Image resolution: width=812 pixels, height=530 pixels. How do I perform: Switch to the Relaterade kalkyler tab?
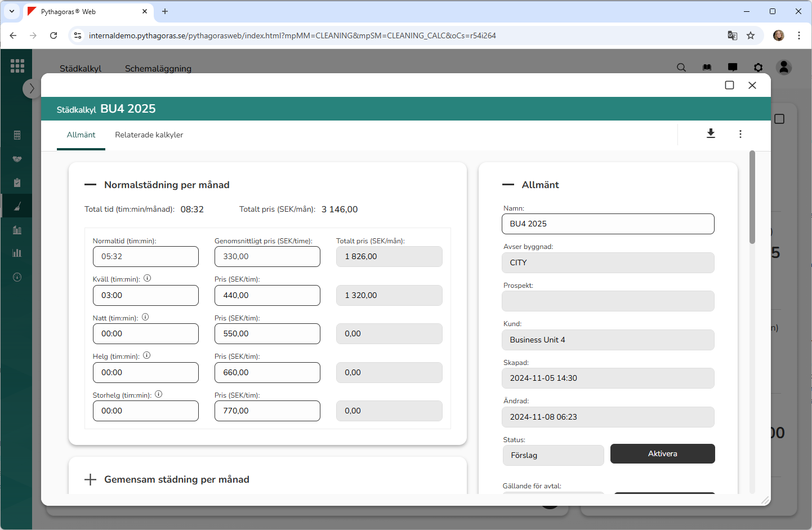[149, 135]
